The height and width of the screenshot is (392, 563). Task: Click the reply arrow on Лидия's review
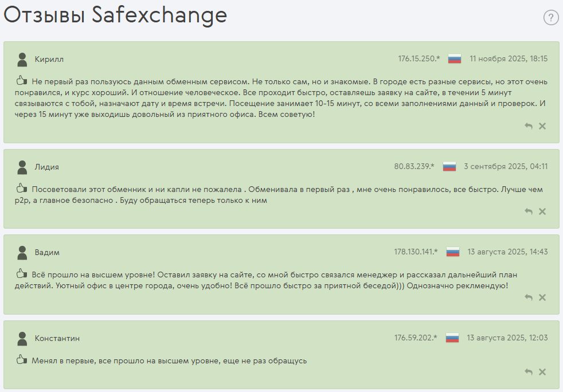[x=528, y=211]
